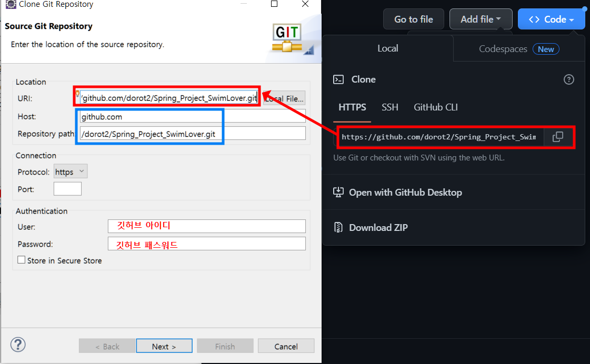The height and width of the screenshot is (364, 590).
Task: Click the help icon in the wizard corner
Action: coord(17,345)
